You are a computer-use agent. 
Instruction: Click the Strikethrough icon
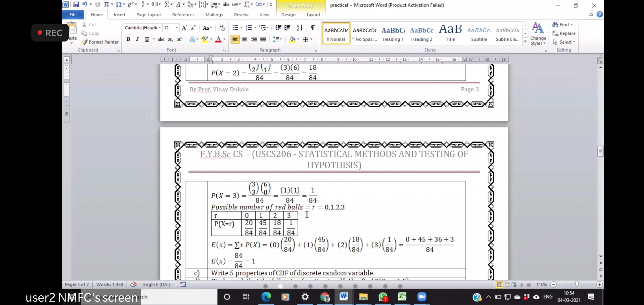pyautogui.click(x=161, y=39)
